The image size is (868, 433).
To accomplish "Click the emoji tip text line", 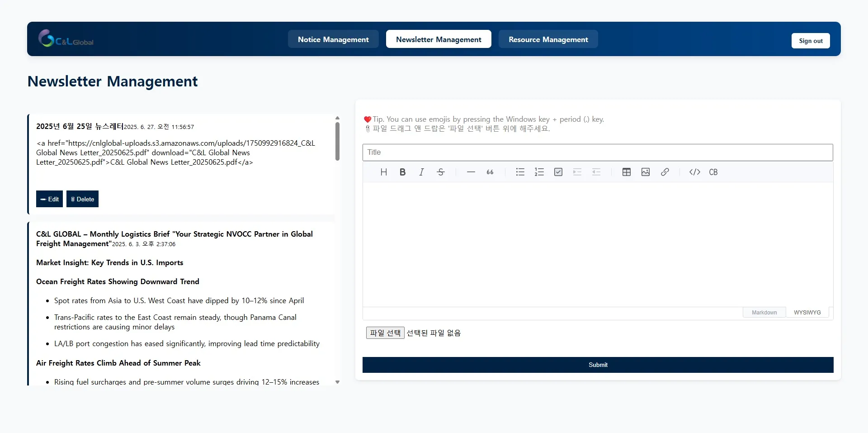I will pyautogui.click(x=484, y=119).
